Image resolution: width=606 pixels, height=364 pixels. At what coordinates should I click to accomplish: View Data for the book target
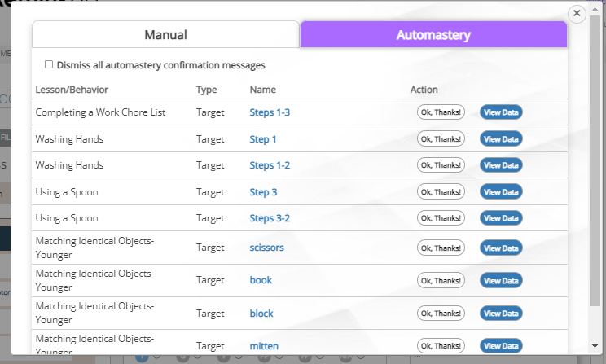click(x=501, y=280)
